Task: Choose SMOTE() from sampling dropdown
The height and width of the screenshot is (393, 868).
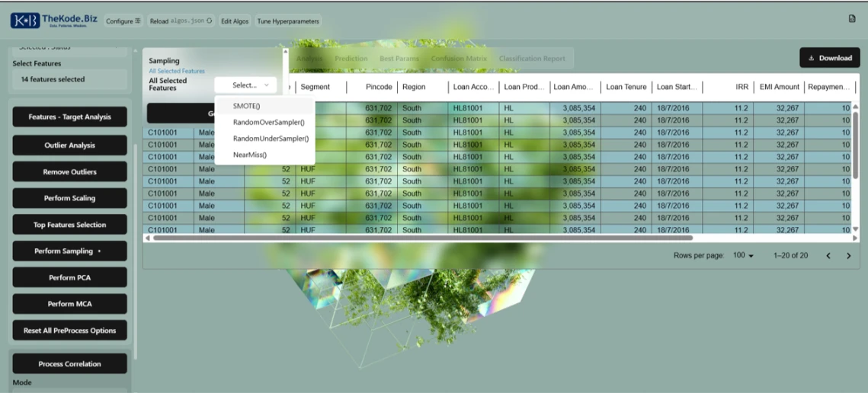Action: 246,107
